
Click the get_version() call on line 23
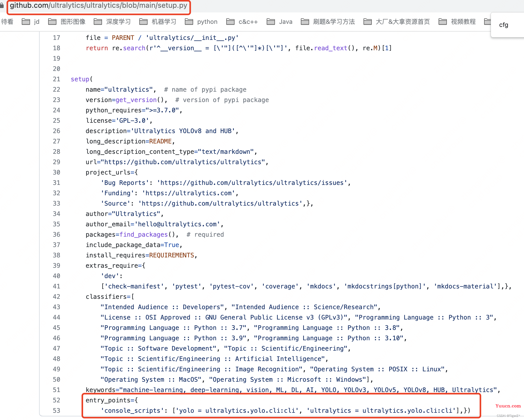(x=140, y=100)
